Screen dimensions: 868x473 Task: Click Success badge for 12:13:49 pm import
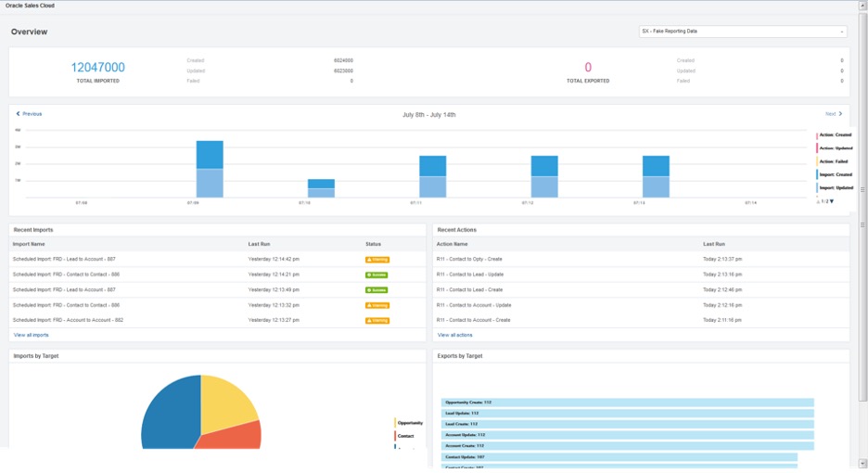pyautogui.click(x=377, y=290)
